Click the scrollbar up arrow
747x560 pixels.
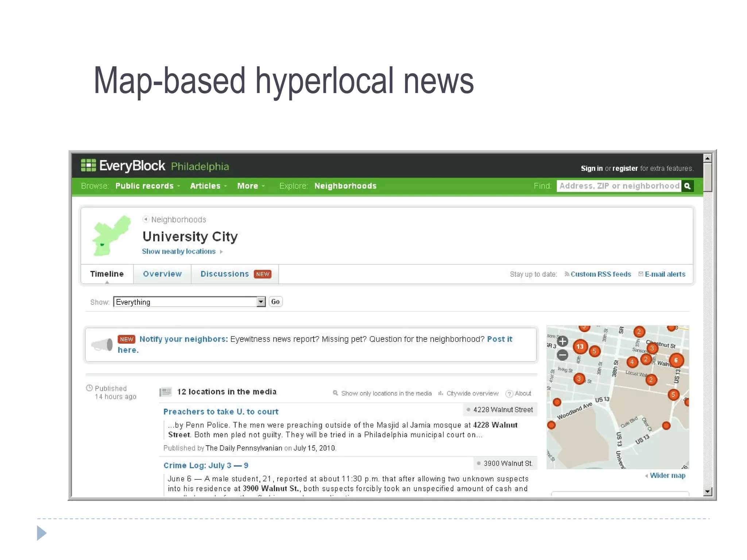tap(708, 158)
